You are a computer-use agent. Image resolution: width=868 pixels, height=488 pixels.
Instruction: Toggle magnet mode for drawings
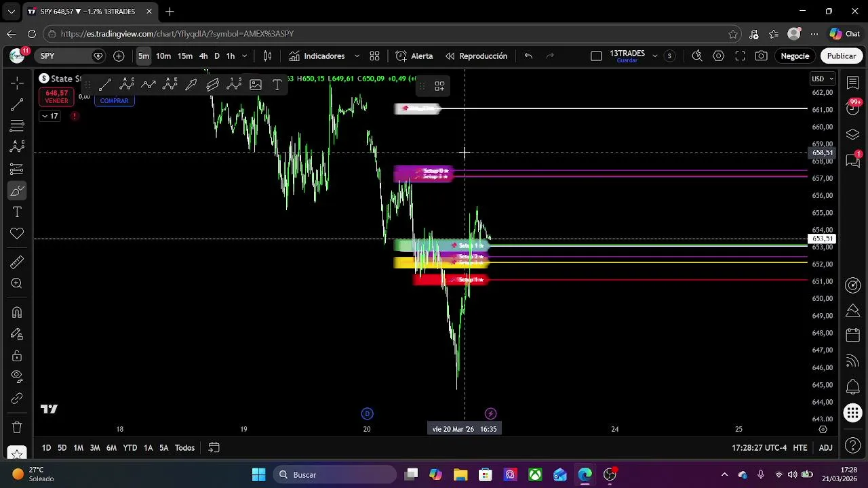tap(17, 312)
